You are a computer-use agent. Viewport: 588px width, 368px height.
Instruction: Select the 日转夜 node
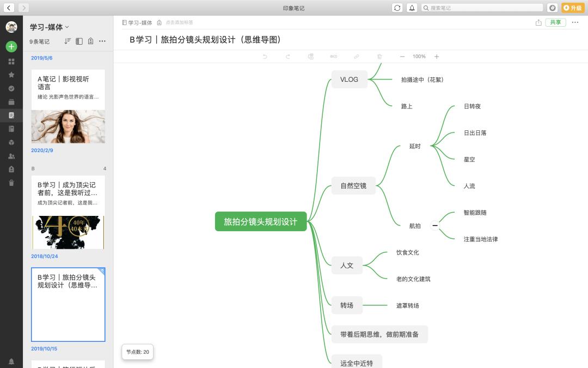(x=472, y=106)
